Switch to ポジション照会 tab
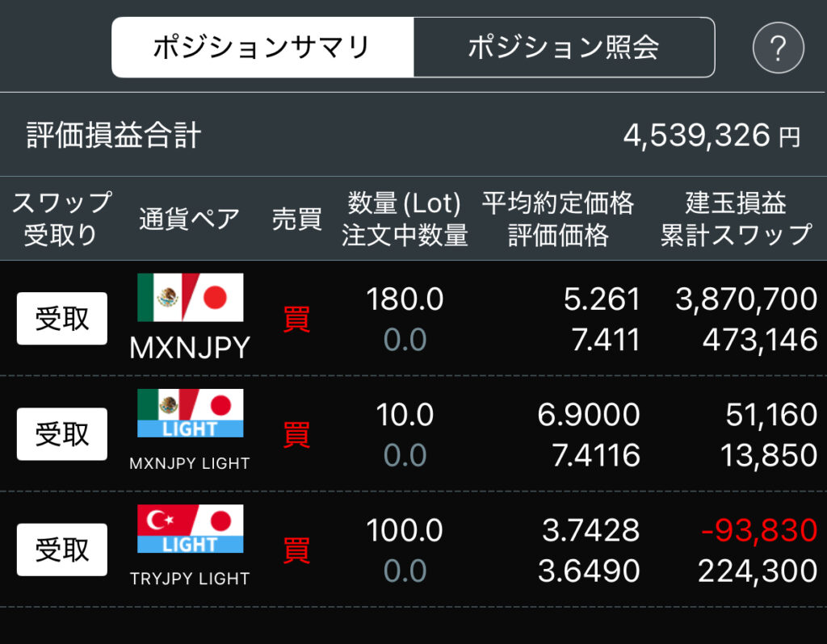 (x=565, y=48)
